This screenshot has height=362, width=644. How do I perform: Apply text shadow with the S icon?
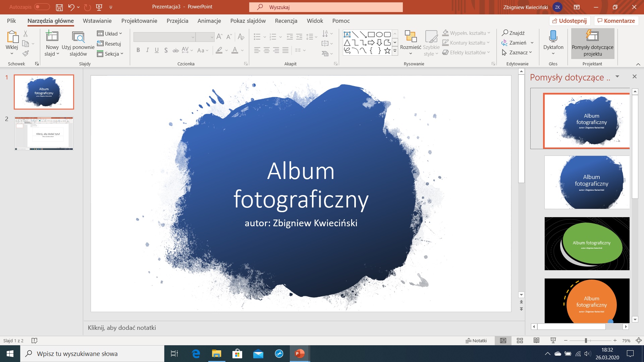point(166,50)
